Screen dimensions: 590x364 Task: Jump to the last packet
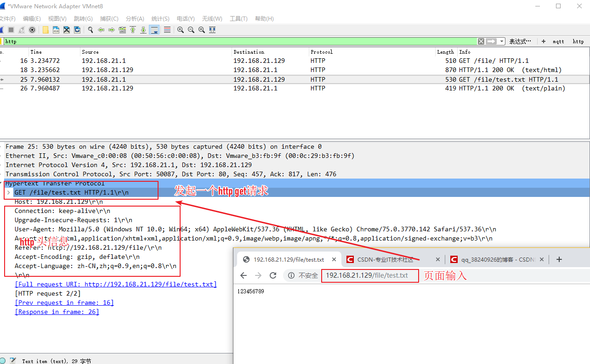[x=143, y=30]
